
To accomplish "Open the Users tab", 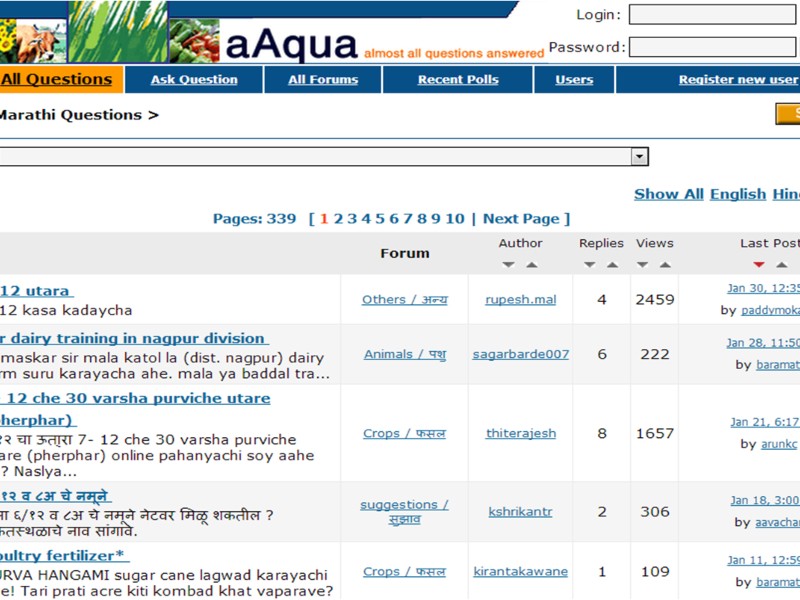I will tap(574, 80).
